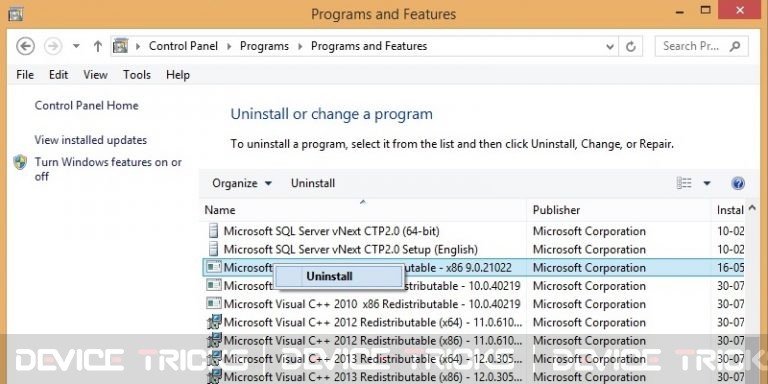This screenshot has width=768, height=384.
Task: Open View installed updates link
Action: click(x=91, y=140)
